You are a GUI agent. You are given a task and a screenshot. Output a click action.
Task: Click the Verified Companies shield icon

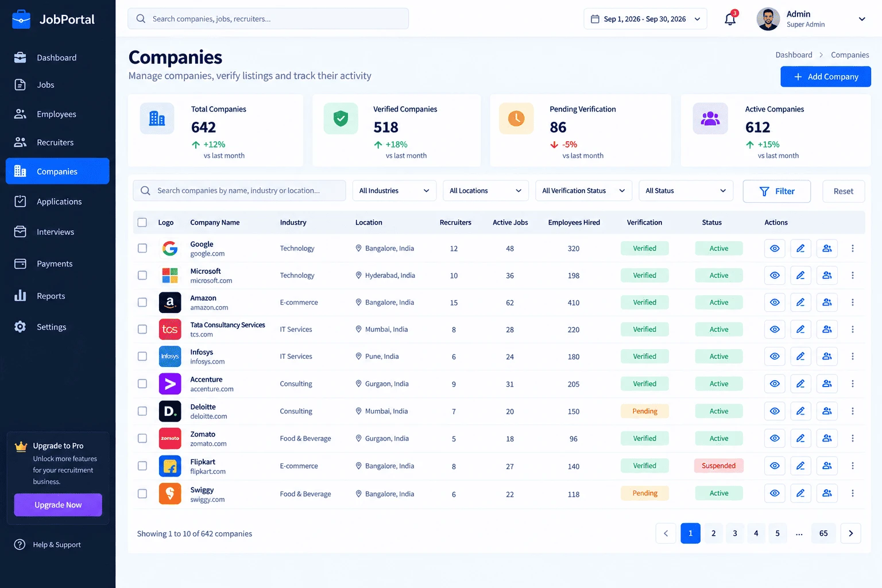(x=341, y=118)
